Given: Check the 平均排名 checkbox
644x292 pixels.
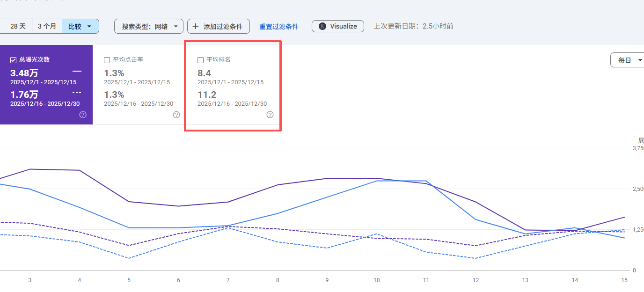Looking at the screenshot, I should tap(200, 60).
